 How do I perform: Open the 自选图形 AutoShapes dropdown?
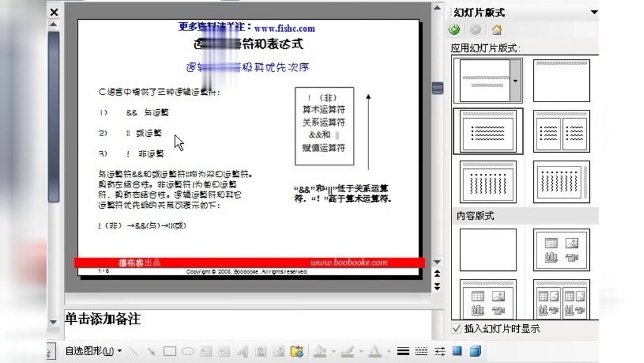coord(91,351)
